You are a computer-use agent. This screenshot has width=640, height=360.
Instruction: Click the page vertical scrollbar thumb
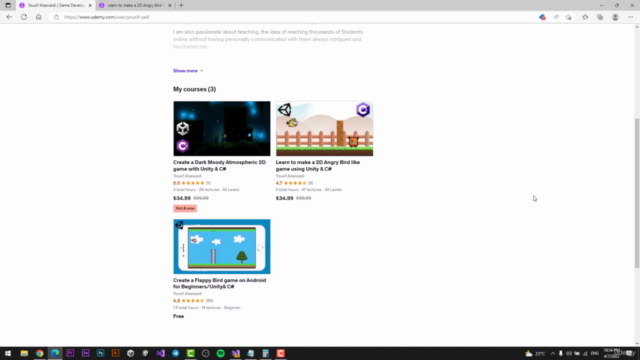pos(636,193)
